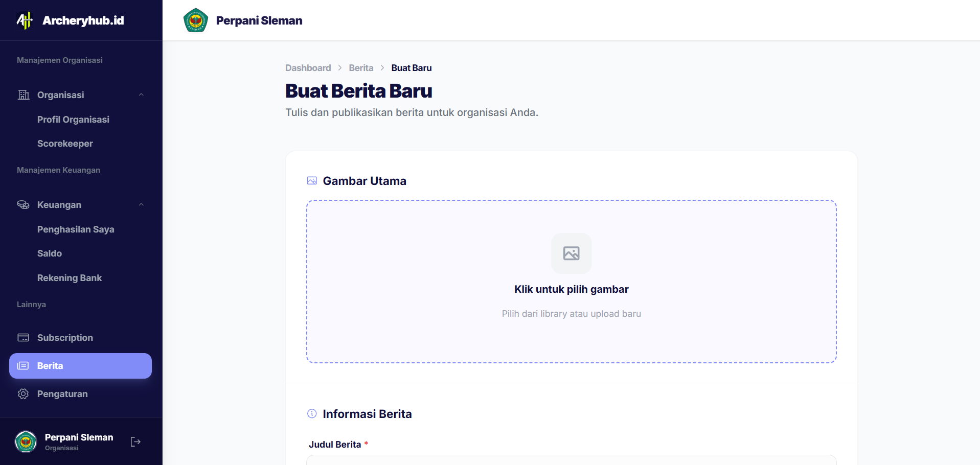The height and width of the screenshot is (465, 980).
Task: Navigate back via the Dashboard breadcrumb
Action: click(308, 67)
